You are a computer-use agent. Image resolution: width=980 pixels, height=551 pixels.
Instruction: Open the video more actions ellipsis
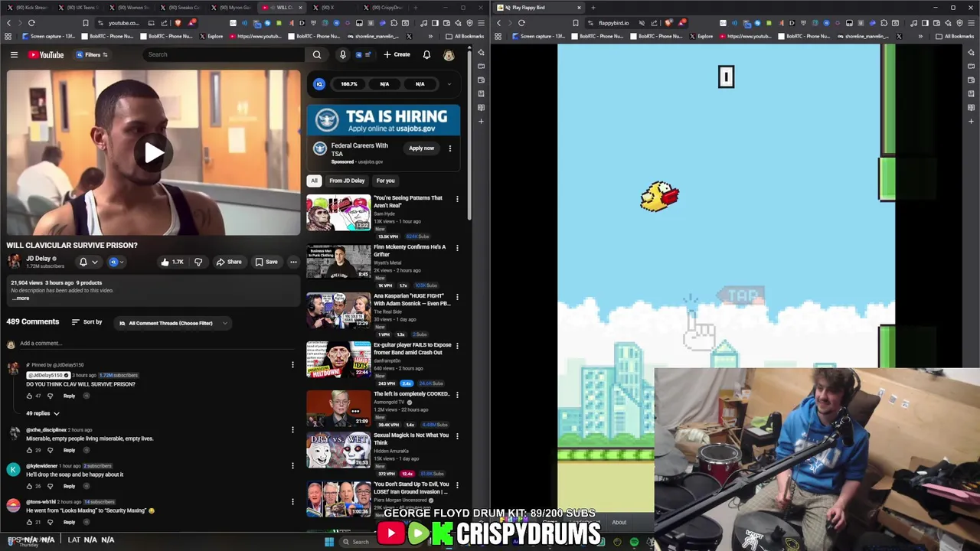[293, 262]
